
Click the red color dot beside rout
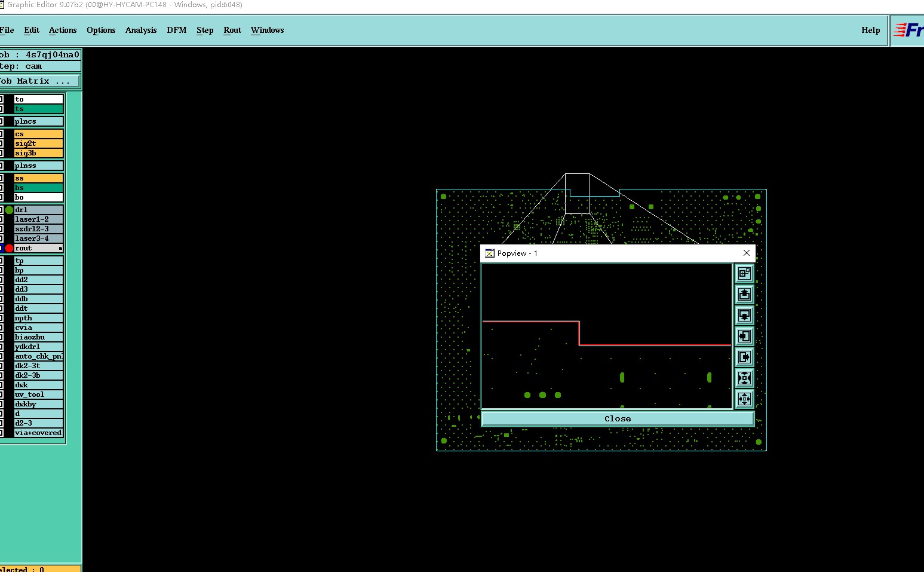click(x=9, y=248)
